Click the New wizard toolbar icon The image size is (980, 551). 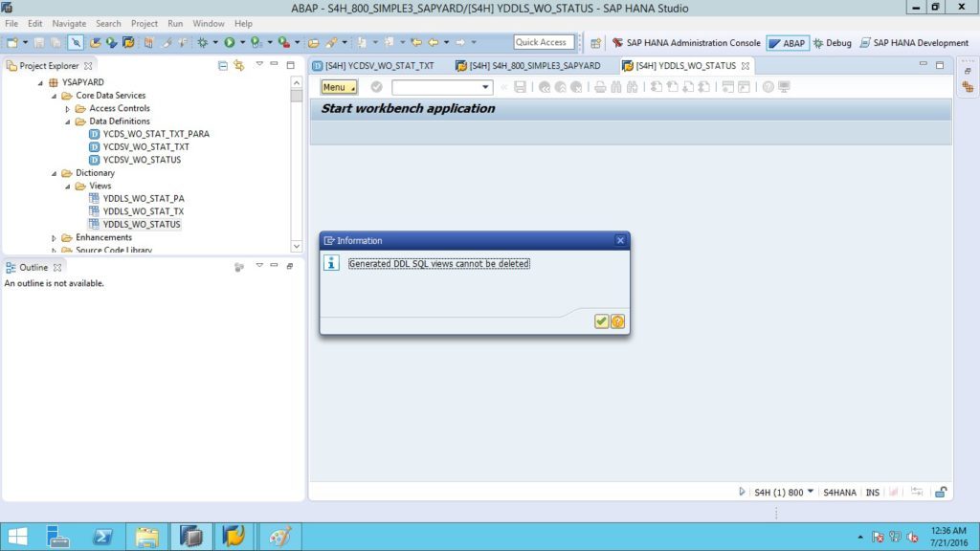(11, 42)
